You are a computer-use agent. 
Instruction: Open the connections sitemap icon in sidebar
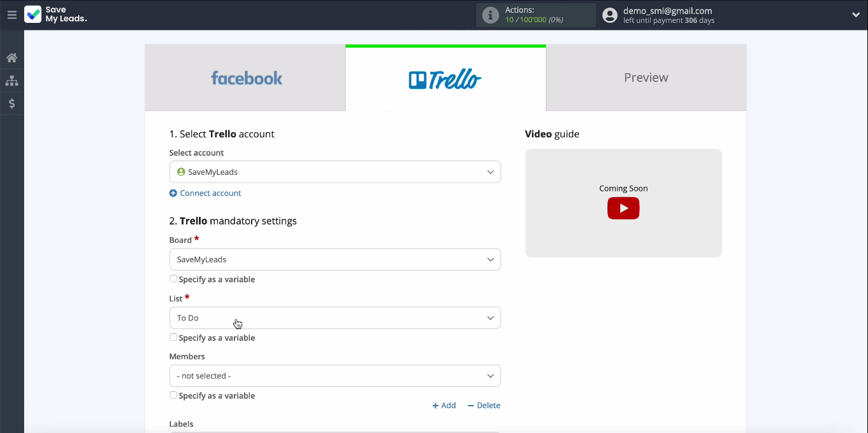click(11, 81)
